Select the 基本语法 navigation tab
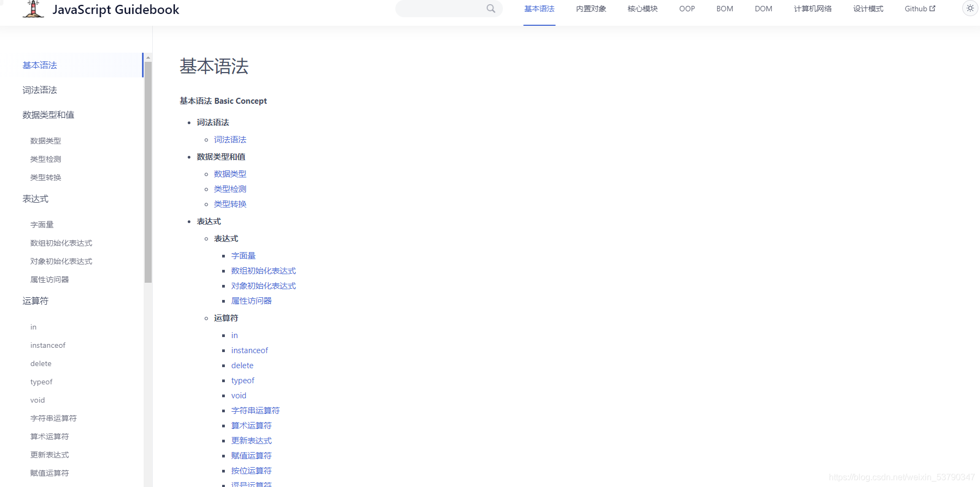 pyautogui.click(x=539, y=9)
